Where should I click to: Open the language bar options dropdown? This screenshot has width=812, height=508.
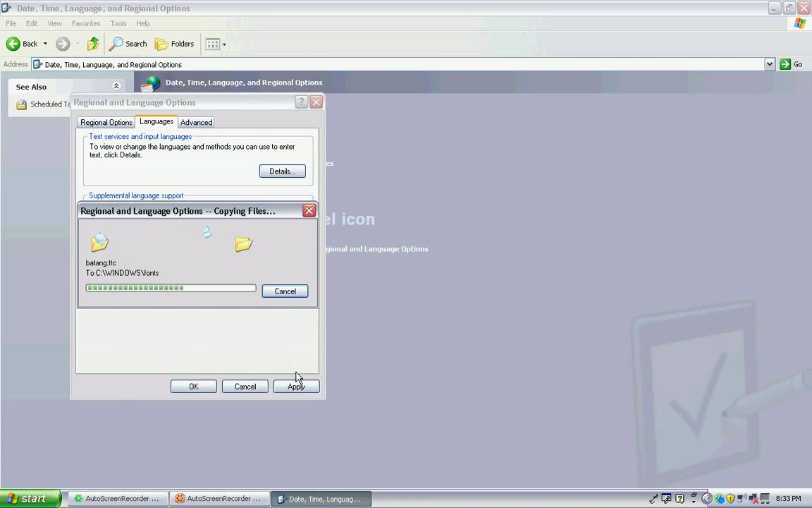tap(694, 501)
